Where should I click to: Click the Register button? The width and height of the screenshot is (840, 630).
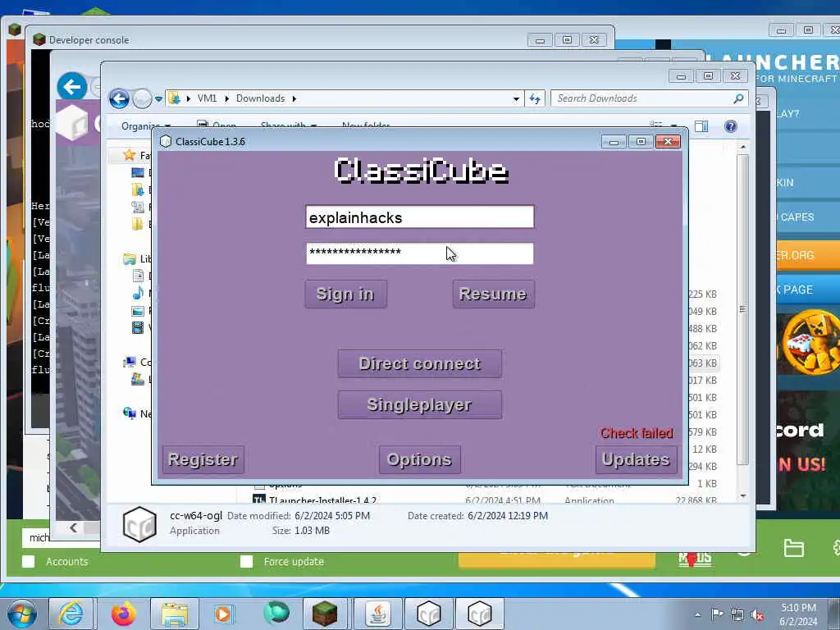[203, 459]
